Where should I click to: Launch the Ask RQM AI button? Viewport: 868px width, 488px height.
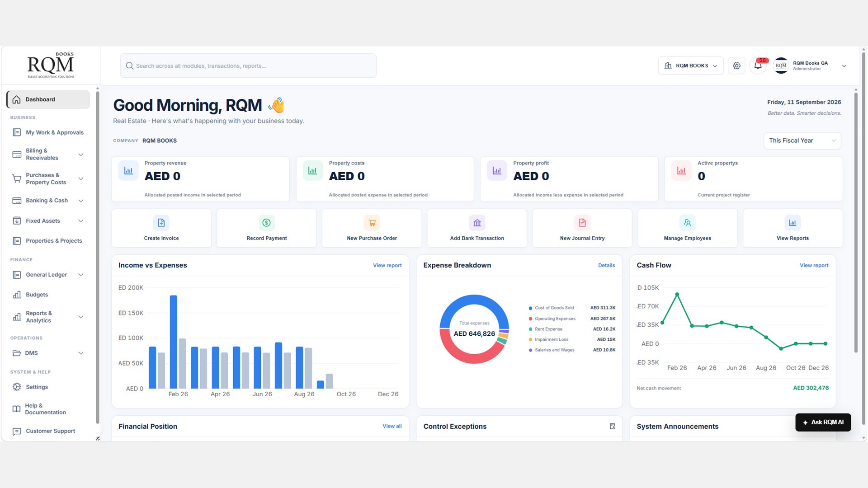(x=823, y=422)
